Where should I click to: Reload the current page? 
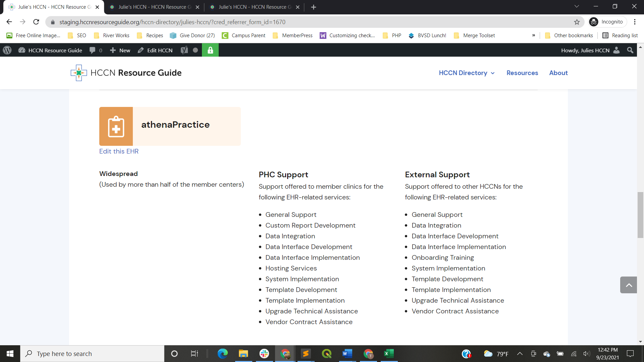pyautogui.click(x=36, y=22)
